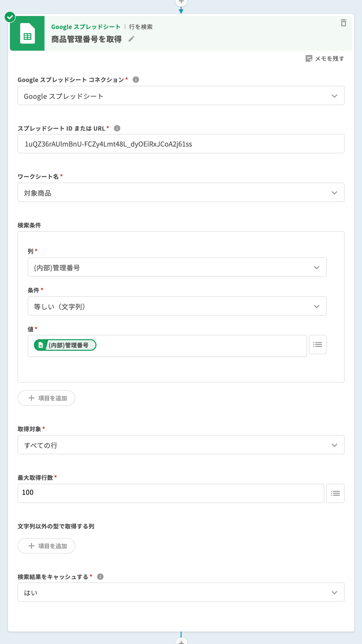
Task: Click the green Google Sheets app icon
Action: tap(27, 34)
